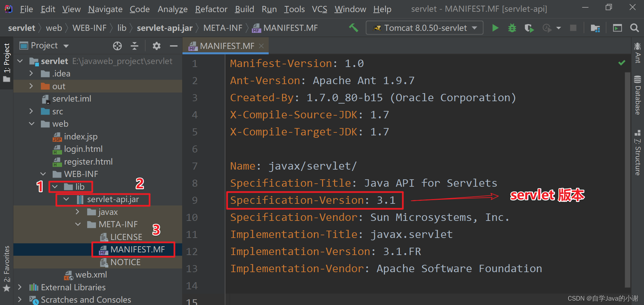Hide the Project panel with minus icon
This screenshot has width=644, height=305.
coord(174,46)
